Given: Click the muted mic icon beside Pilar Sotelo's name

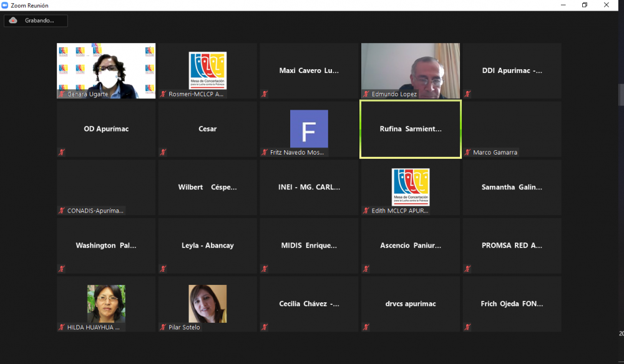Looking at the screenshot, I should click(163, 327).
